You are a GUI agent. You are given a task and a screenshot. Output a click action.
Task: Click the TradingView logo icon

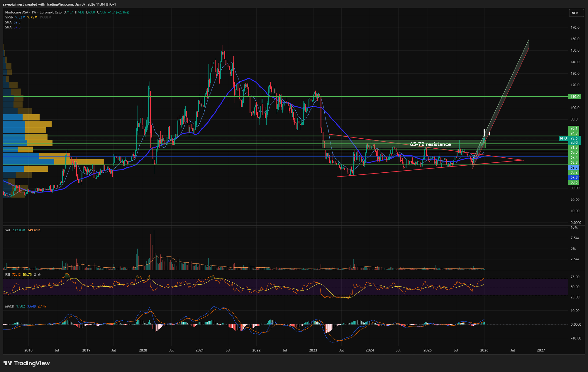(x=8, y=363)
